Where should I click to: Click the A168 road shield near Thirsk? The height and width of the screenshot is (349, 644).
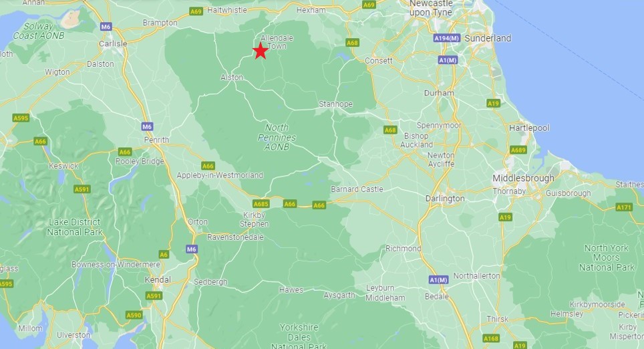pyautogui.click(x=491, y=339)
